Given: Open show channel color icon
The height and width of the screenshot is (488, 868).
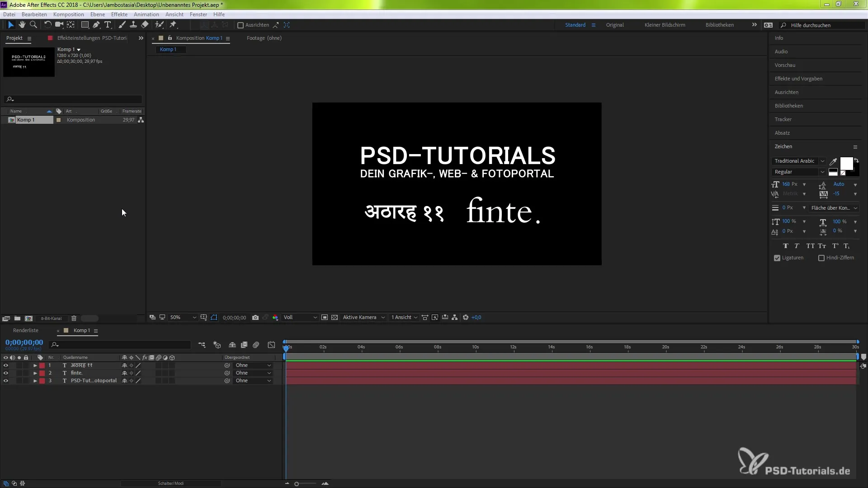Looking at the screenshot, I should pyautogui.click(x=275, y=318).
